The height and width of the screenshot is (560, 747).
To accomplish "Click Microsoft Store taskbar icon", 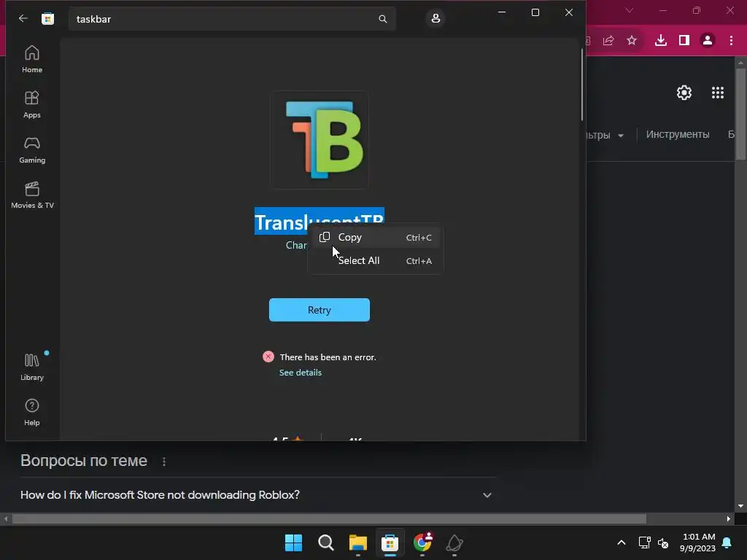I will (390, 542).
